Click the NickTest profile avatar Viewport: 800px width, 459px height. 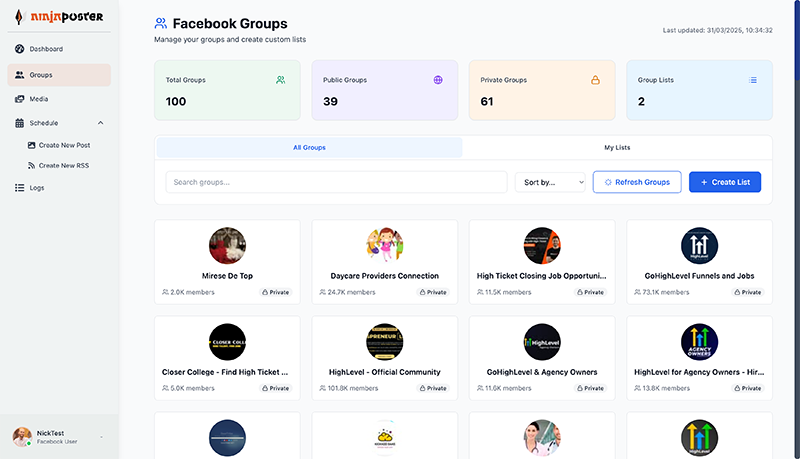pos(22,437)
